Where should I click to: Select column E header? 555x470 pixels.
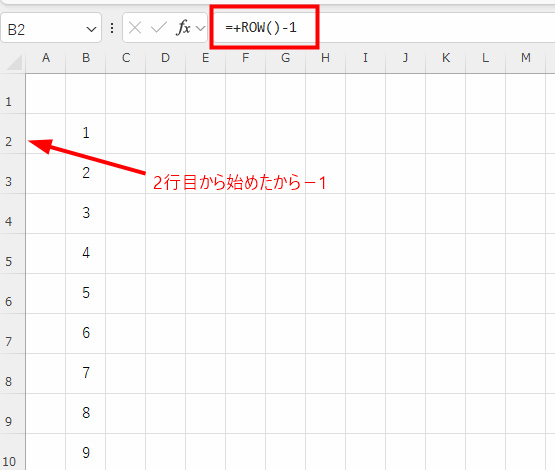(206, 58)
